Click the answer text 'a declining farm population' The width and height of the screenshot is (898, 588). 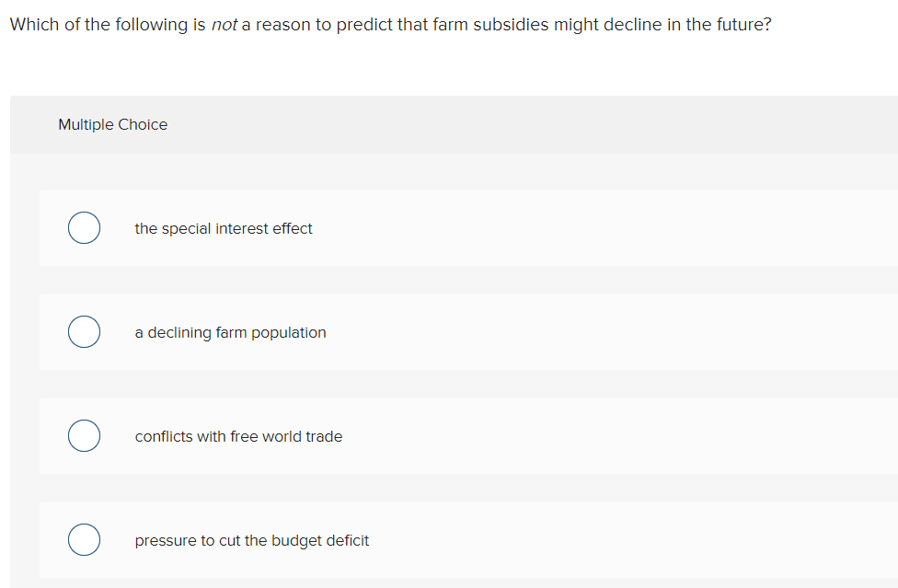[x=230, y=332]
